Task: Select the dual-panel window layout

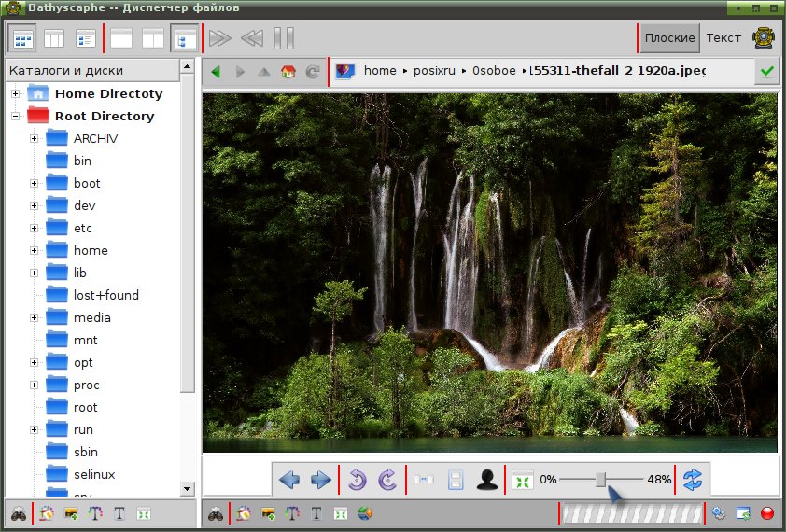Action: [x=153, y=38]
